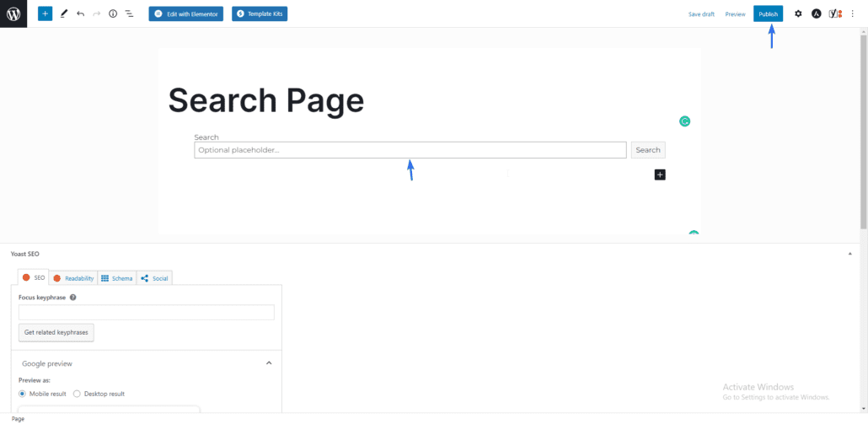Screen dimensions: 868x424
Task: Select the pencil Tools icon
Action: click(x=64, y=13)
